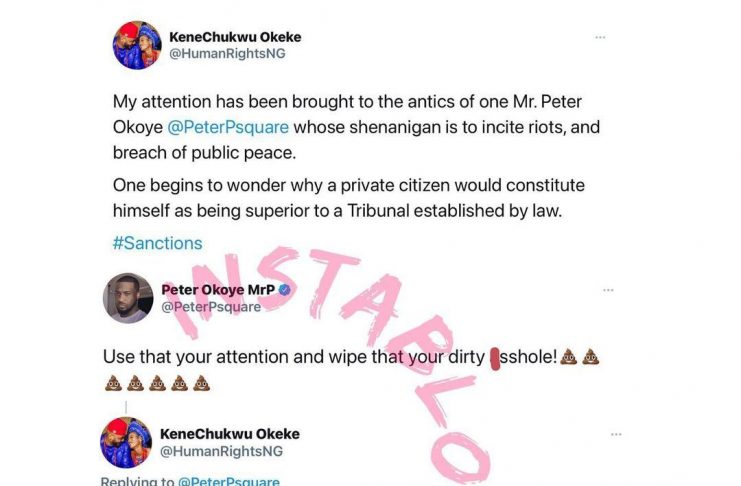This screenshot has width=741, height=486.
Task: Open more options on Peter Okoye tweet
Action: pyautogui.click(x=608, y=290)
